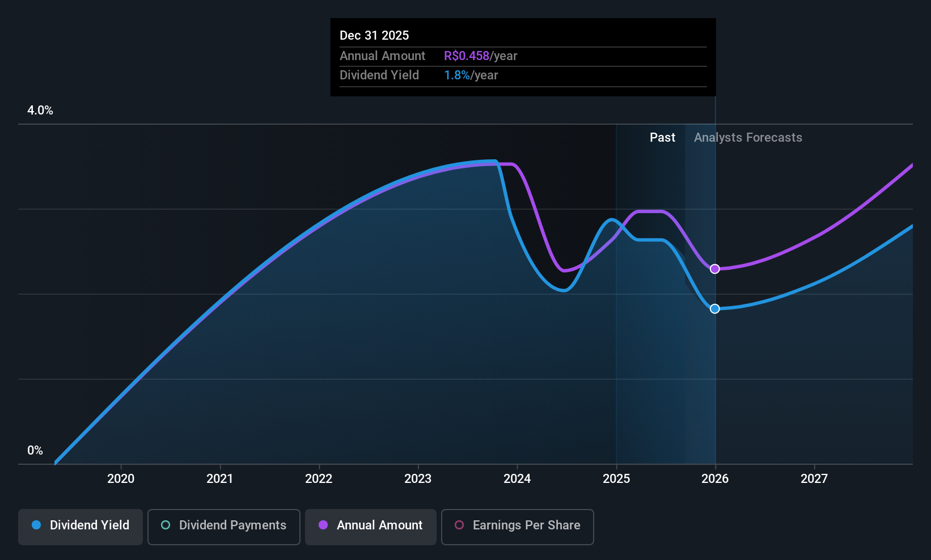Screen dimensions: 931x560
Task: Click the 2025 x-axis label
Action: click(616, 478)
